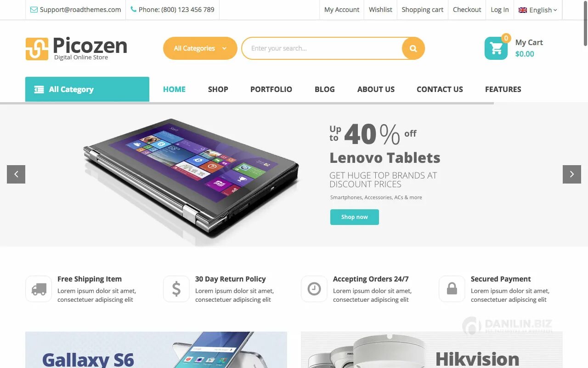The width and height of the screenshot is (588, 368).
Task: Go to previous slide arrow
Action: coord(16,174)
